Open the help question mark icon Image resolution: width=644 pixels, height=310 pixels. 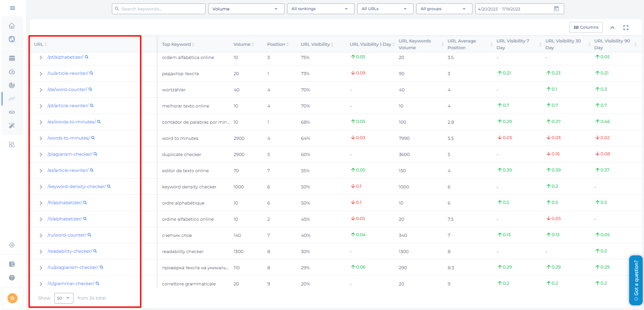point(12,278)
